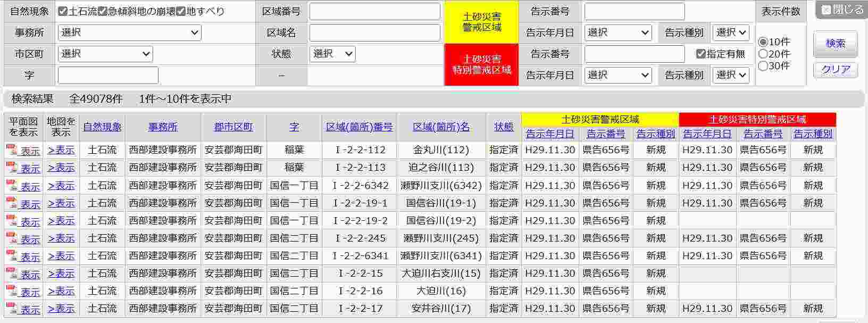Toggle the 急傾斜地の崩壊 checkbox
This screenshot has height=323, width=868.
pos(103,11)
